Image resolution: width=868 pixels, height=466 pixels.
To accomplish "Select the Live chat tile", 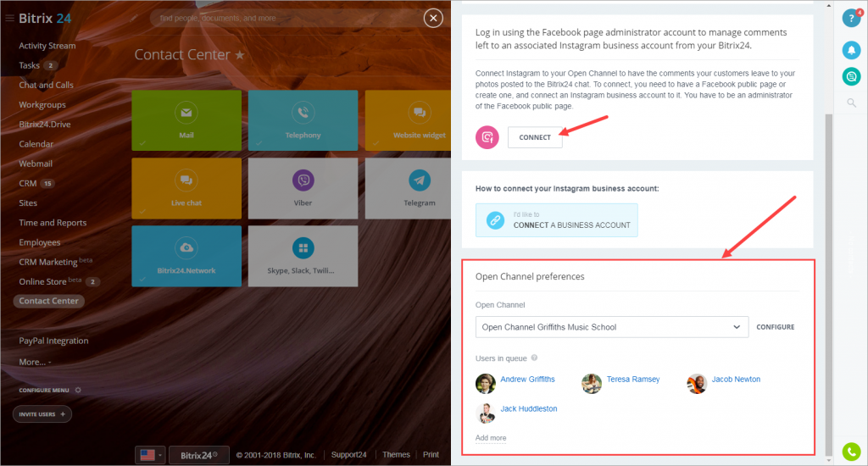I will click(186, 188).
